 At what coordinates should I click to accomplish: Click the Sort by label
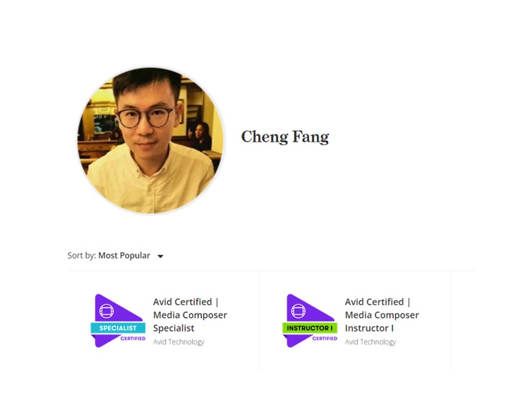coord(81,256)
